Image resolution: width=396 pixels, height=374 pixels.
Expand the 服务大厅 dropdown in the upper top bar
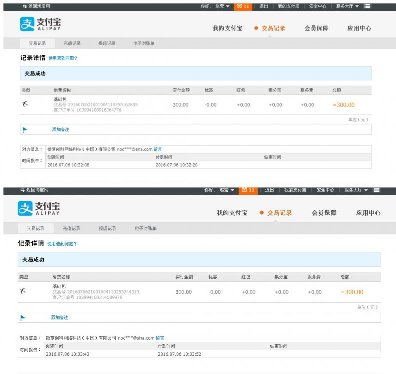point(347,6)
